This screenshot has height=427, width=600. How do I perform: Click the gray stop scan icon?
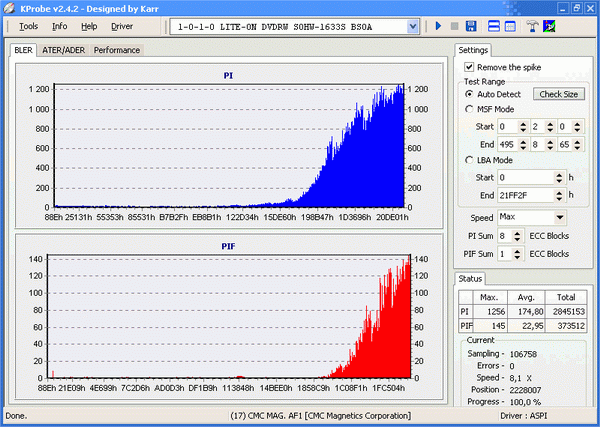pos(454,26)
